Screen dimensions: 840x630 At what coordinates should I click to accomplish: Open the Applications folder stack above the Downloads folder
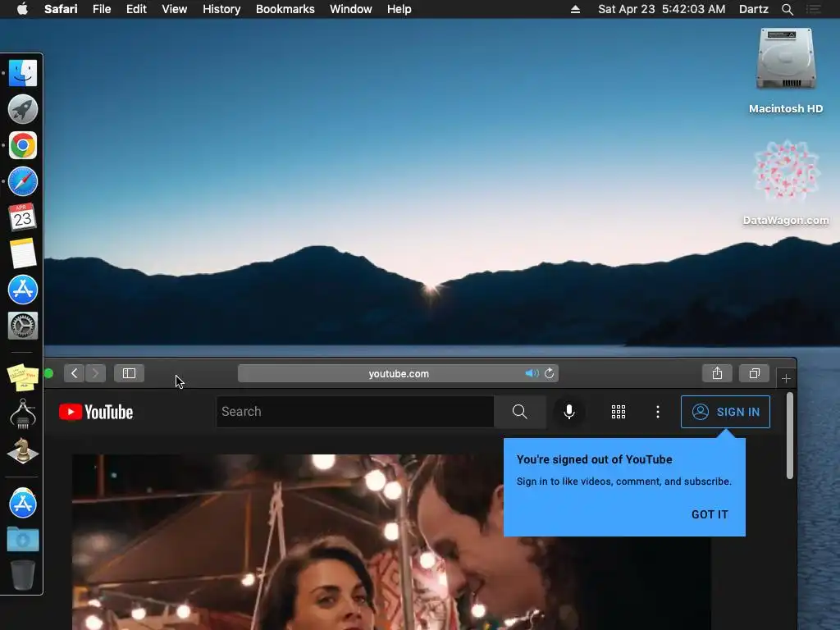(x=22, y=503)
